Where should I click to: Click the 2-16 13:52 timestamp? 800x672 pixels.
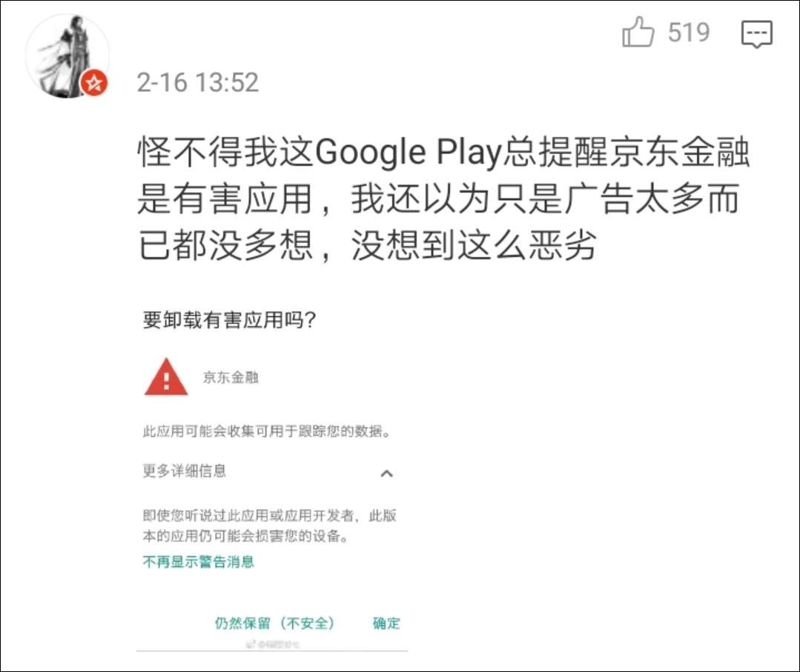(x=198, y=82)
